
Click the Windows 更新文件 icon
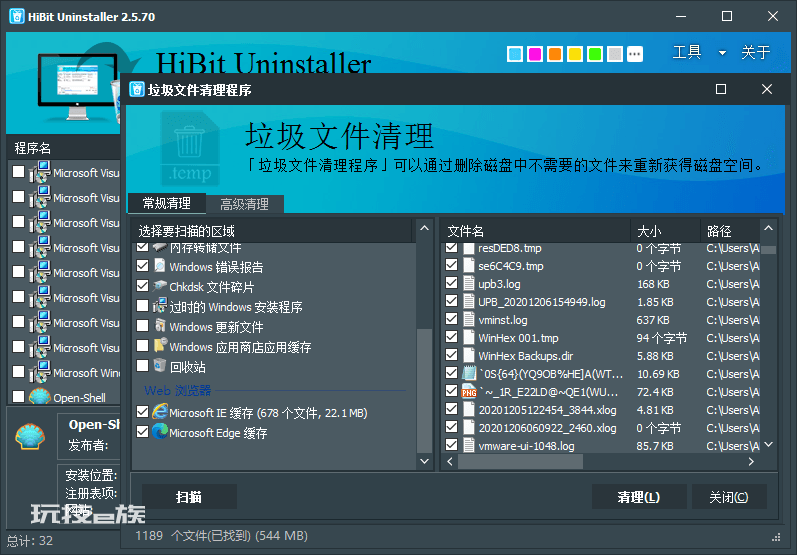pyautogui.click(x=160, y=326)
